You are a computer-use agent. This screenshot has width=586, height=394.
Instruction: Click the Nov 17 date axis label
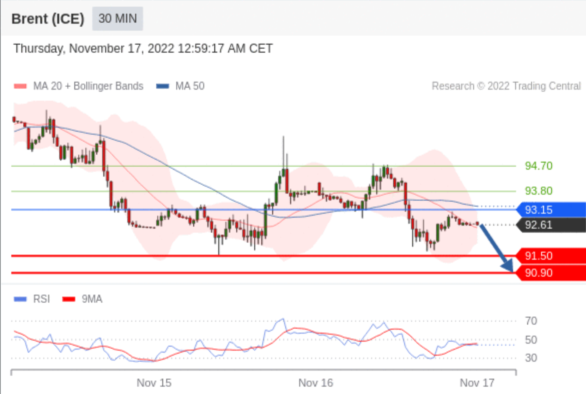click(x=477, y=383)
